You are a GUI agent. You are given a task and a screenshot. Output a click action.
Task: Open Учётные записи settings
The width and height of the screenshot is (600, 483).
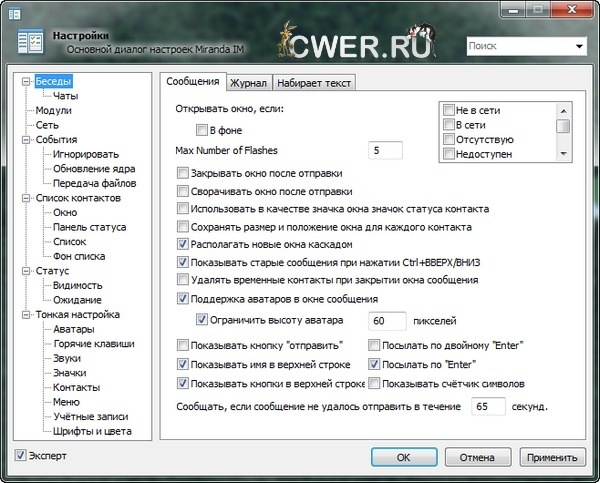[91, 416]
